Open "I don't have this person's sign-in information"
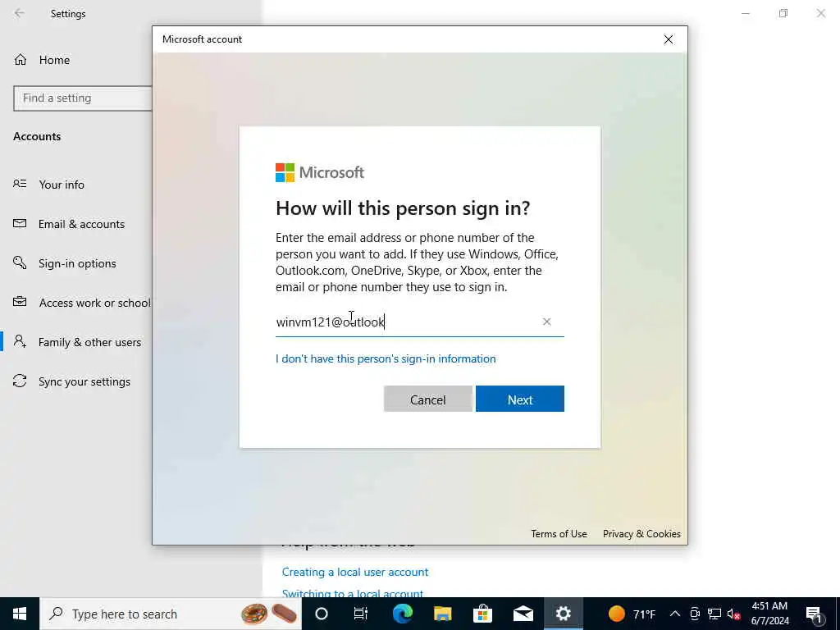This screenshot has height=630, width=840. (x=386, y=358)
